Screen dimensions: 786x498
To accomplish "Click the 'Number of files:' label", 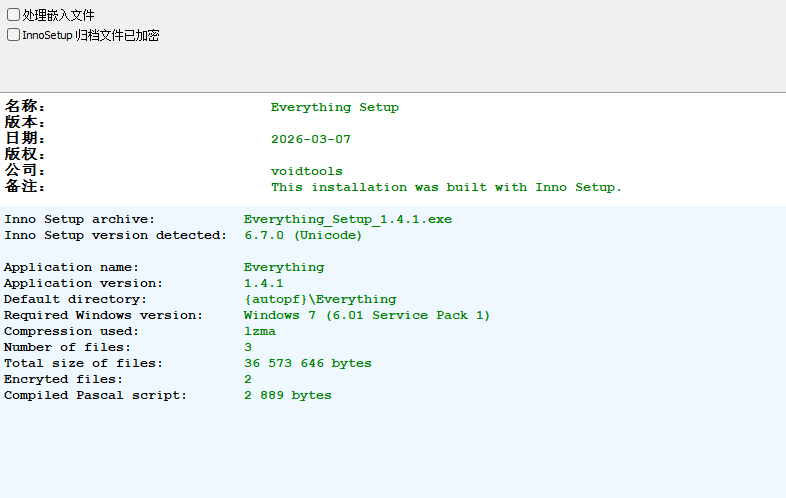I will coord(67,348).
